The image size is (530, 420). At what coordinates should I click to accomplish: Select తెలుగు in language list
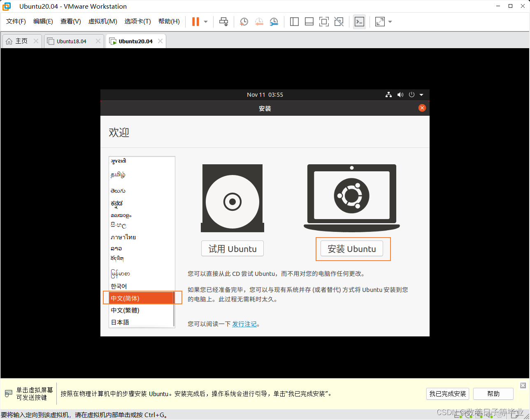[141, 191]
